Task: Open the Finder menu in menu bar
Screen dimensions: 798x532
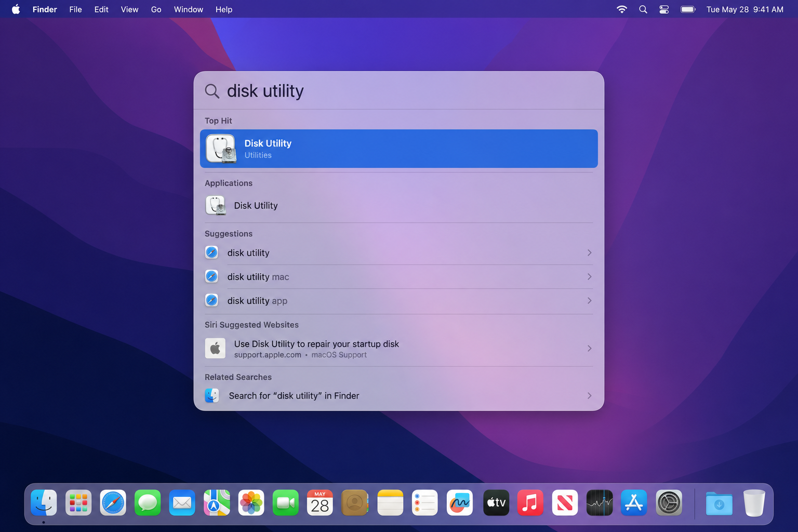Action: [x=45, y=9]
